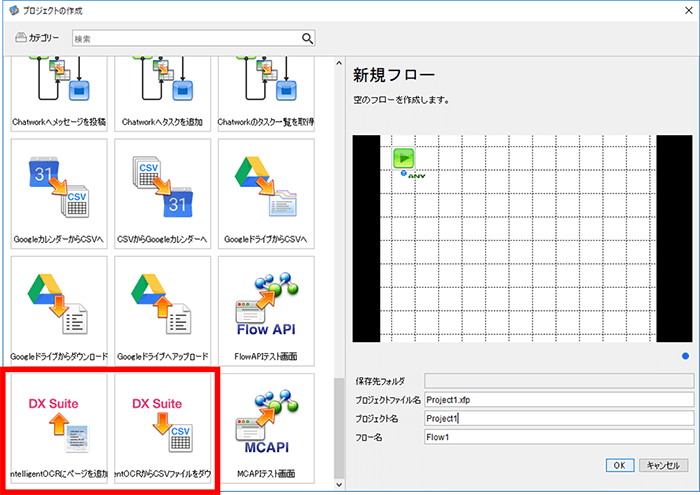Choose the CSVからGoogleカレンダーへ template
Screen dimensions: 700x495
(162, 194)
